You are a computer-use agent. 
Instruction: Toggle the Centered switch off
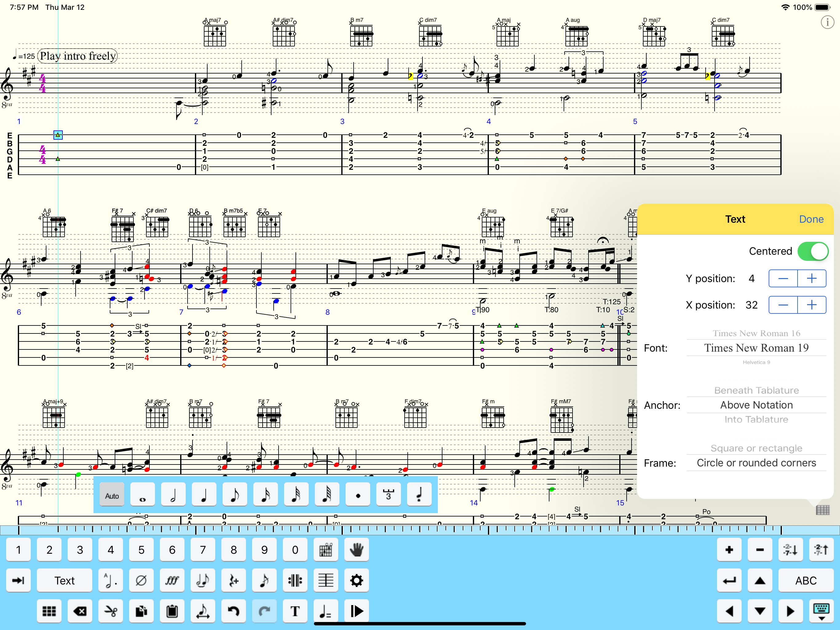pyautogui.click(x=812, y=251)
